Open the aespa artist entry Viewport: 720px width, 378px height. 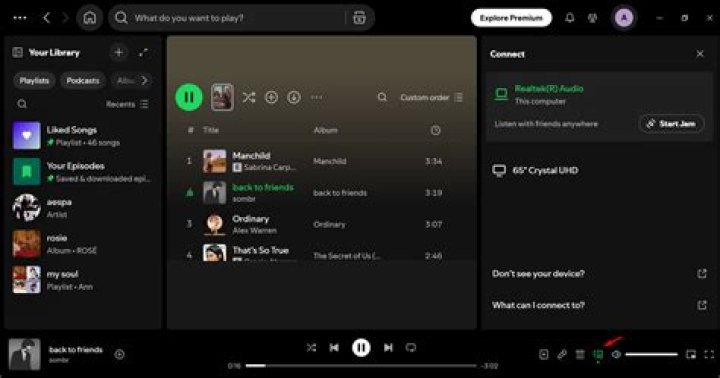click(83, 208)
